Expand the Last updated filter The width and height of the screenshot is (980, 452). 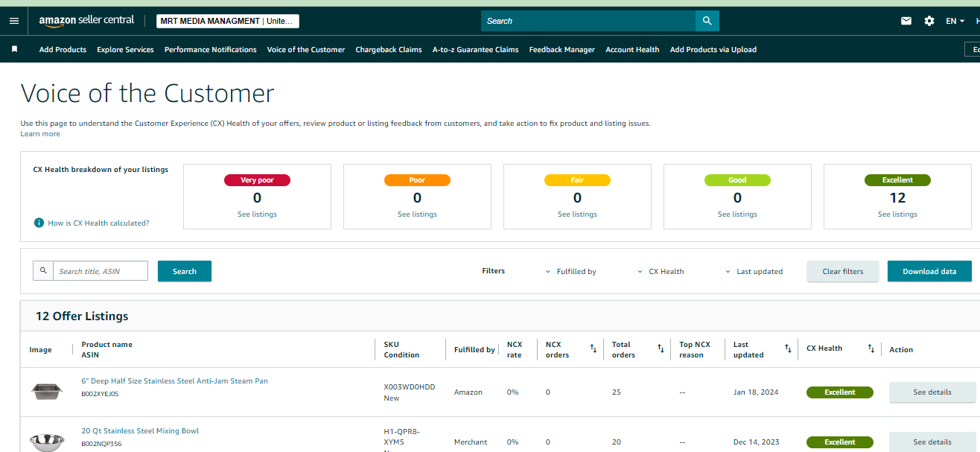754,272
